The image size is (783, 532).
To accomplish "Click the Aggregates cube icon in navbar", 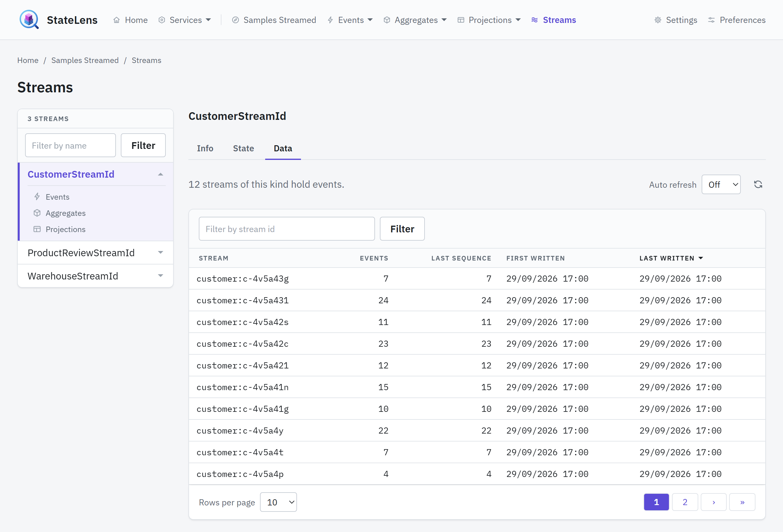I will coord(387,20).
